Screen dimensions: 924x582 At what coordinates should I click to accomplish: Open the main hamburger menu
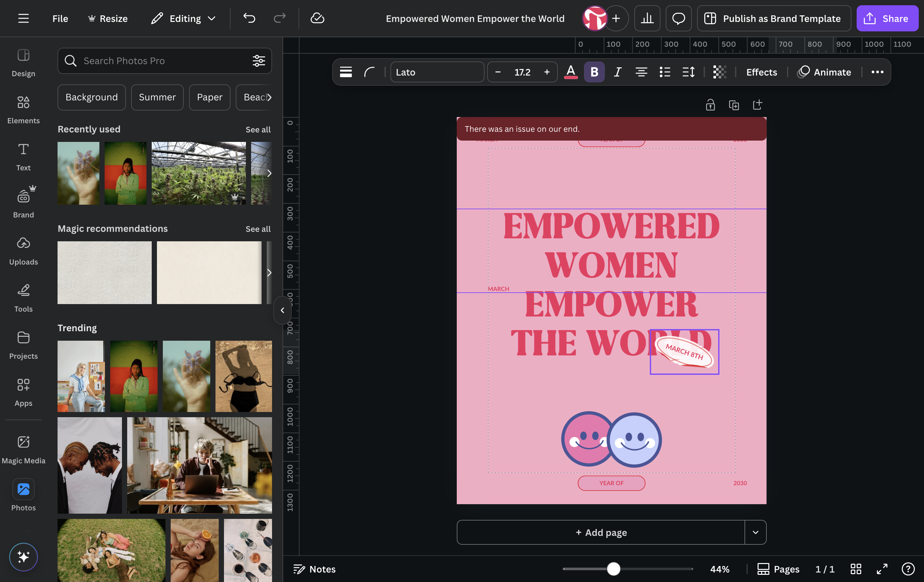(x=24, y=18)
